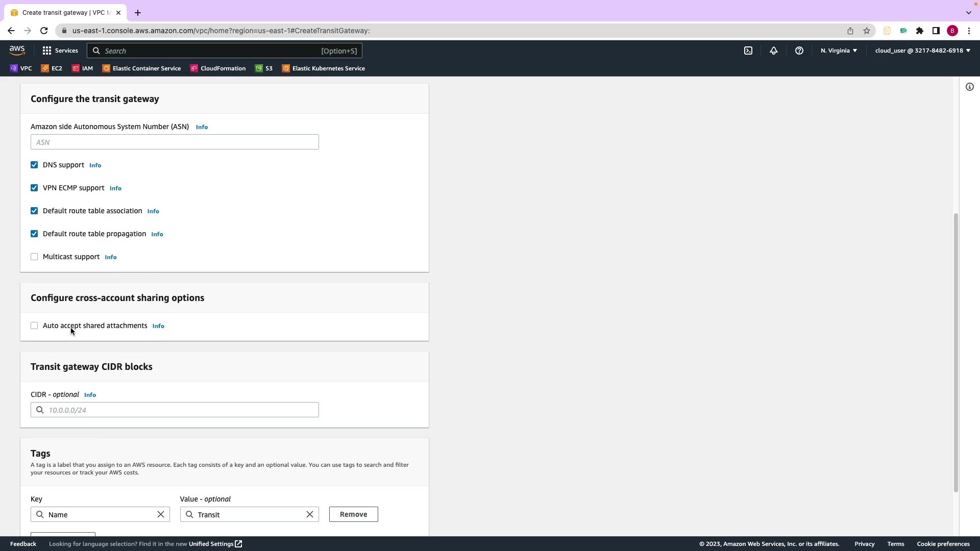Viewport: 980px width, 551px height.
Task: Click the Remove tag button
Action: coord(353,514)
